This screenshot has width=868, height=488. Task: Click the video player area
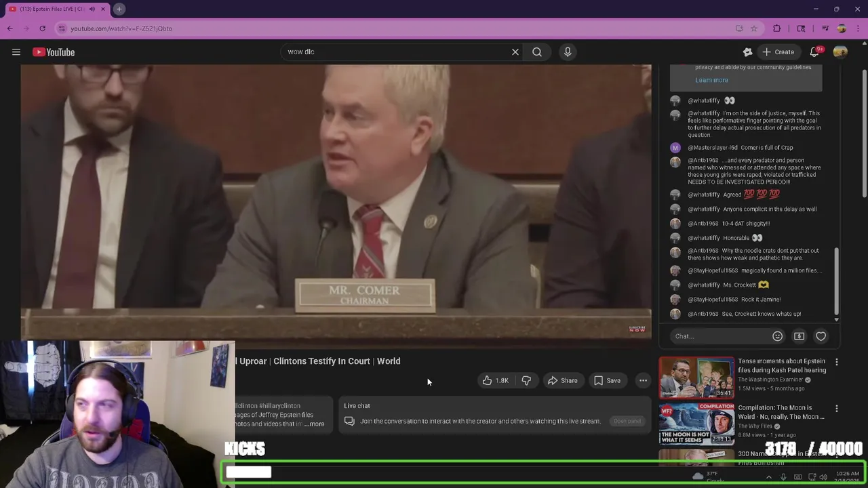pyautogui.click(x=336, y=201)
